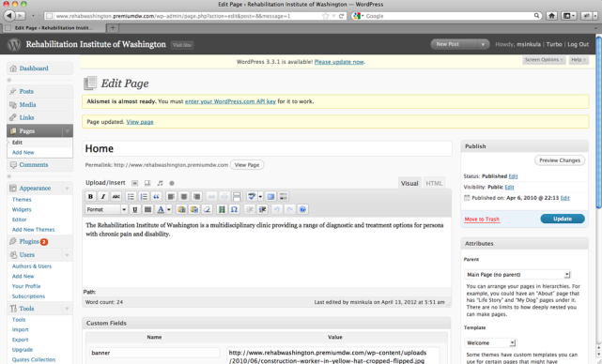Click the Add Video upload icon

(147, 183)
